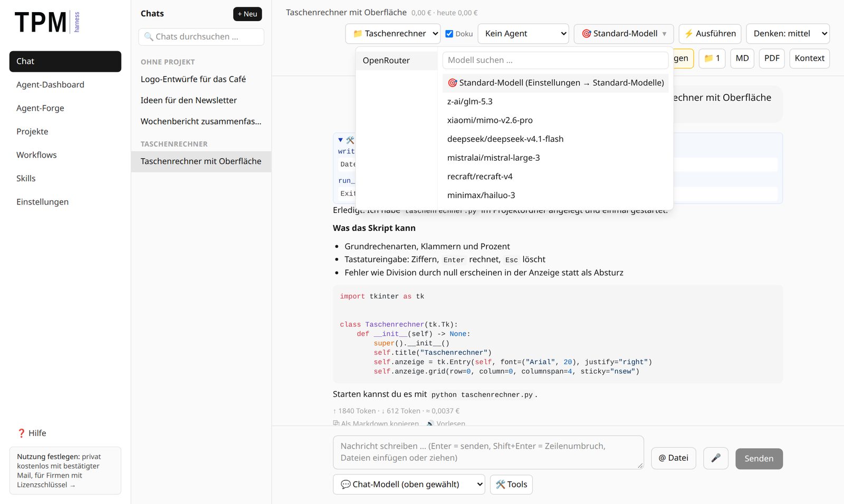Click the copy icon beside Als Markdown kopieren
The width and height of the screenshot is (844, 504).
pyautogui.click(x=336, y=423)
